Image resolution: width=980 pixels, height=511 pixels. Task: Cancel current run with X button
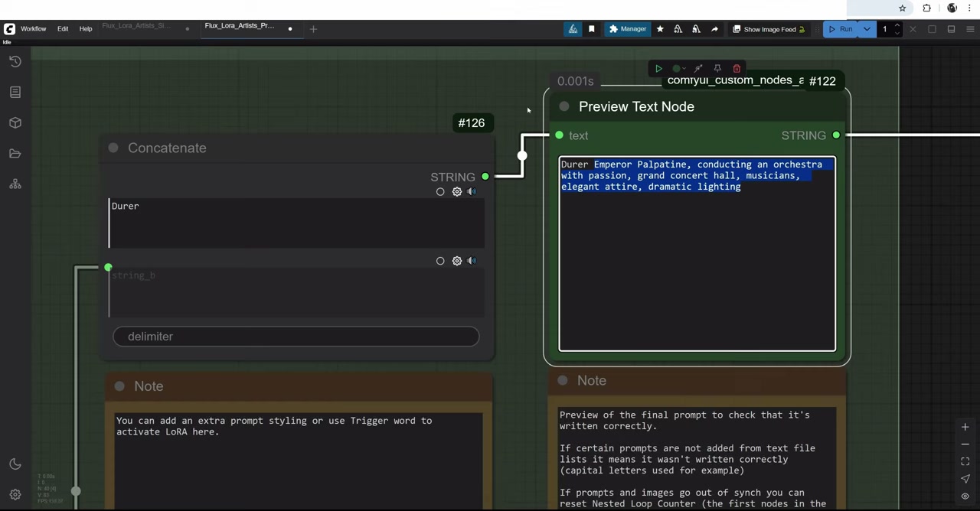pos(913,29)
